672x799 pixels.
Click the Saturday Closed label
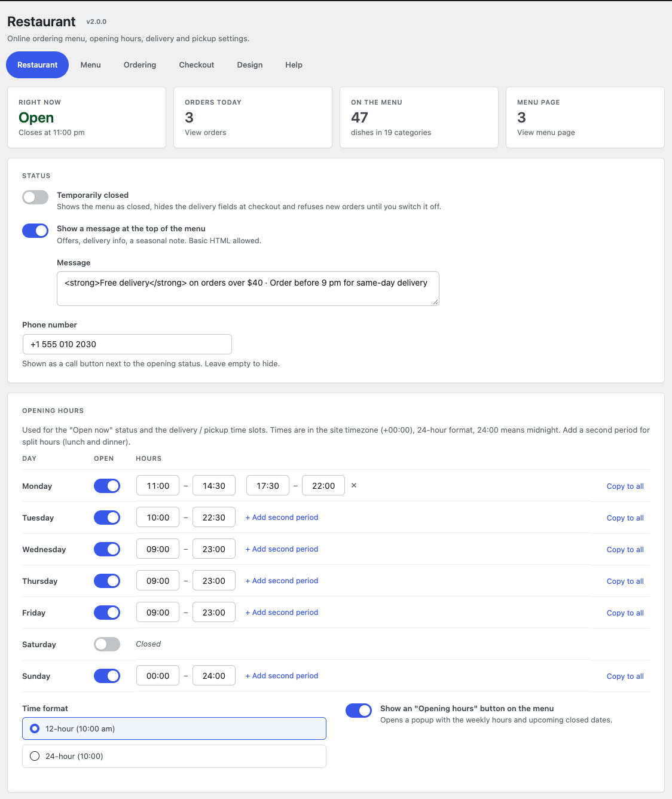click(148, 644)
